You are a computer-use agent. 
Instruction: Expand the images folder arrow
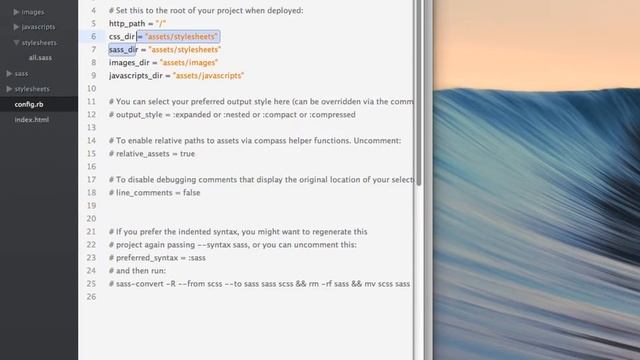click(16, 12)
